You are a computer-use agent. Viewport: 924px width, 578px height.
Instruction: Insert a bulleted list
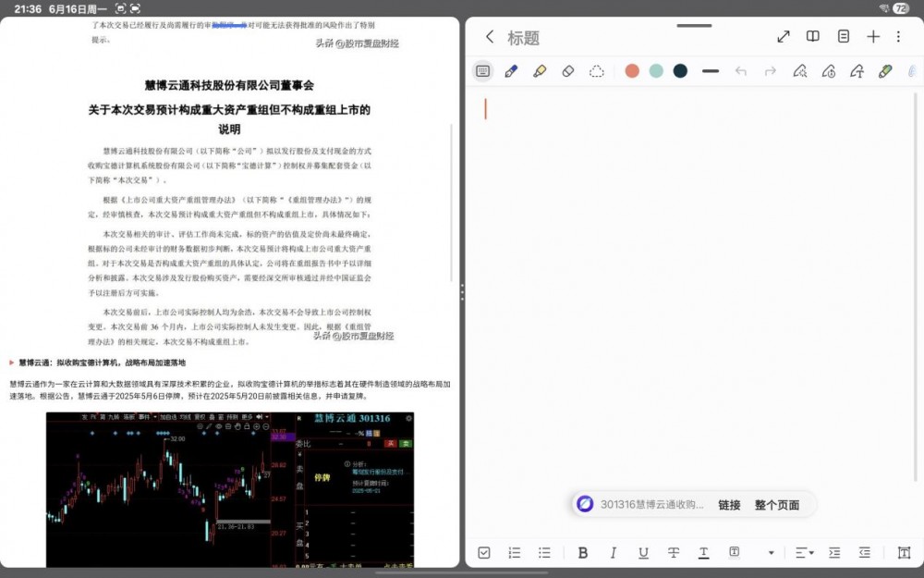pyautogui.click(x=544, y=553)
